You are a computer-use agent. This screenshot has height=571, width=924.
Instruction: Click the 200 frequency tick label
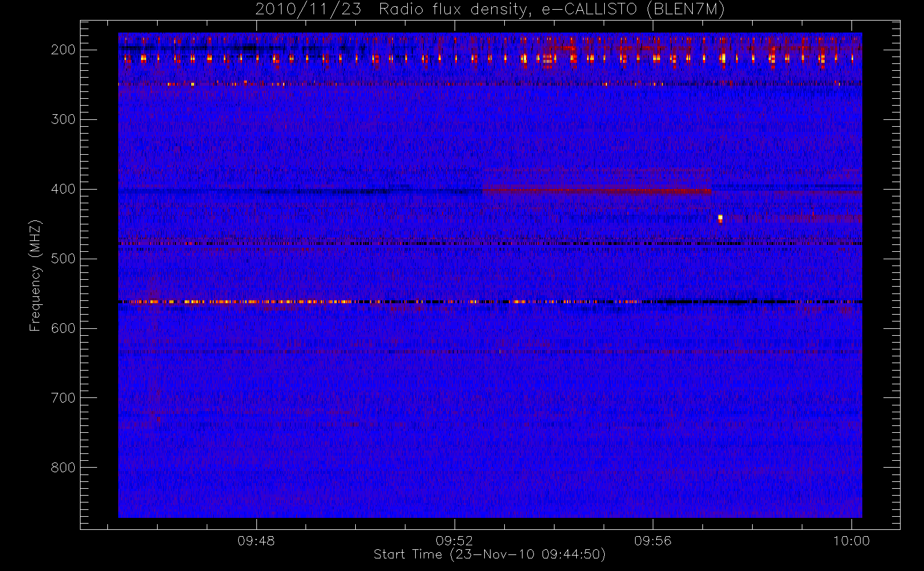pos(63,50)
